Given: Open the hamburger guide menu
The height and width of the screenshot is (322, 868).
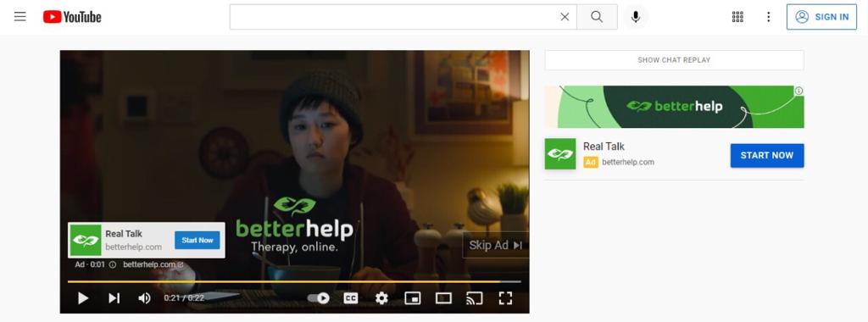Looking at the screenshot, I should [20, 17].
